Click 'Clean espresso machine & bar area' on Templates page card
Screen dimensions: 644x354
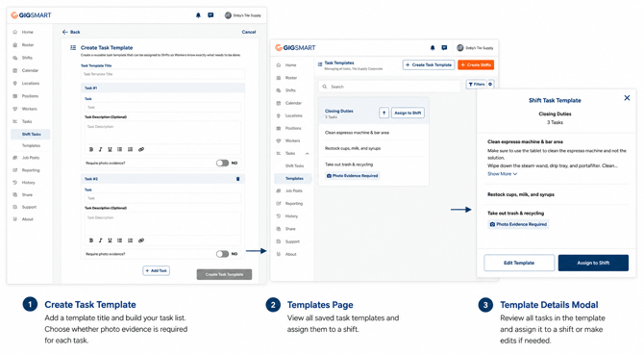click(x=357, y=133)
